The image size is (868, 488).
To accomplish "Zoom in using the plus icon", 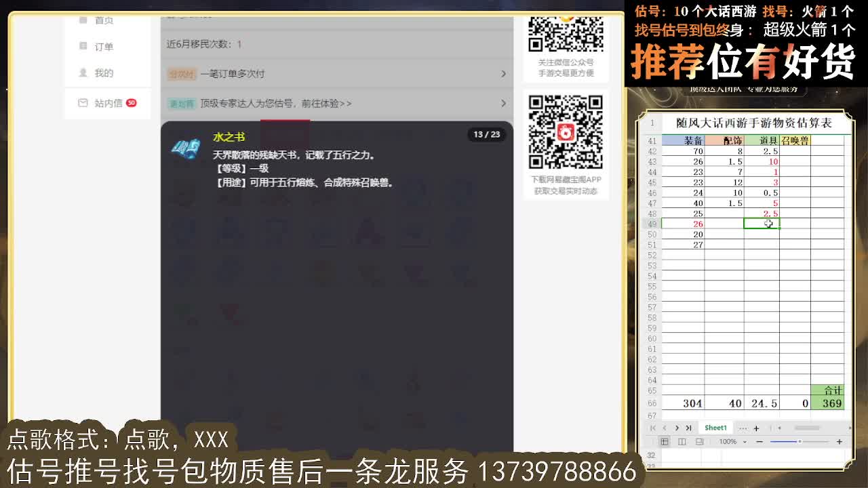I will tap(840, 441).
